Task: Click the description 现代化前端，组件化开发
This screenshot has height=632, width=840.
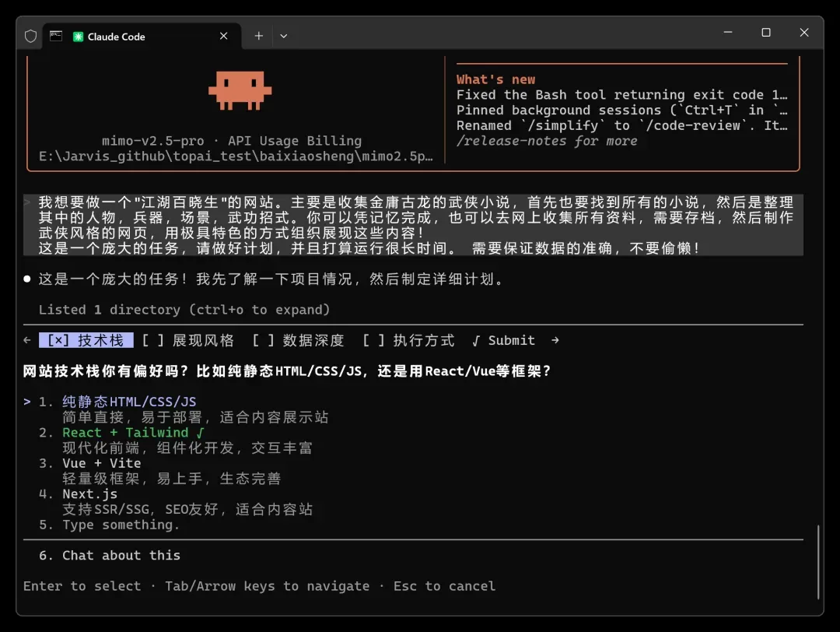Action: point(187,448)
